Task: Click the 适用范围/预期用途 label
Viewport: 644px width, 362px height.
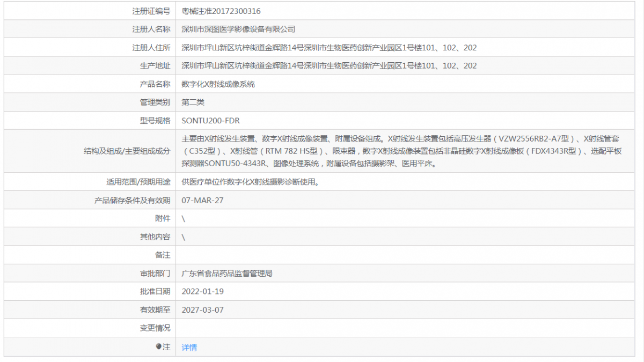Action: click(138, 182)
